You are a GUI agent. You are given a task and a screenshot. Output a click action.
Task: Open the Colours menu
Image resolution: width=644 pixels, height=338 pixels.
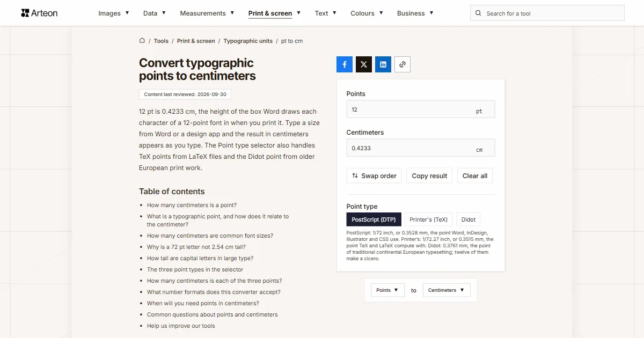point(367,13)
